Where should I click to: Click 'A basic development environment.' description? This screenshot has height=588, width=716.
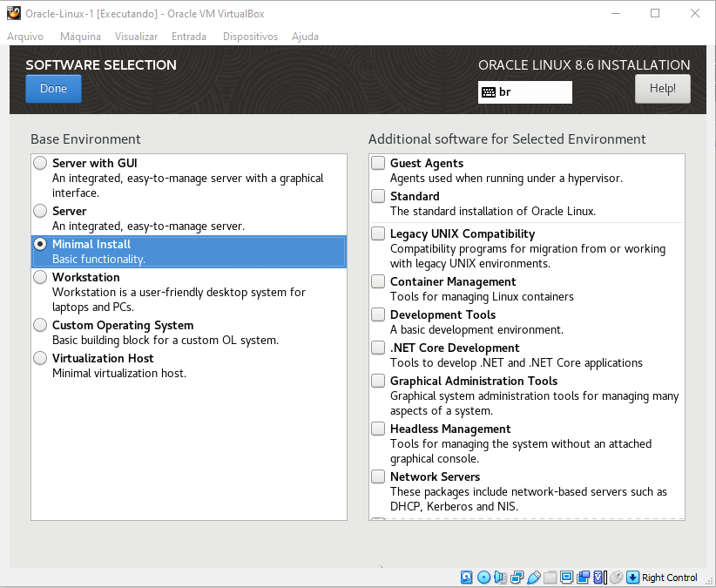(x=476, y=329)
